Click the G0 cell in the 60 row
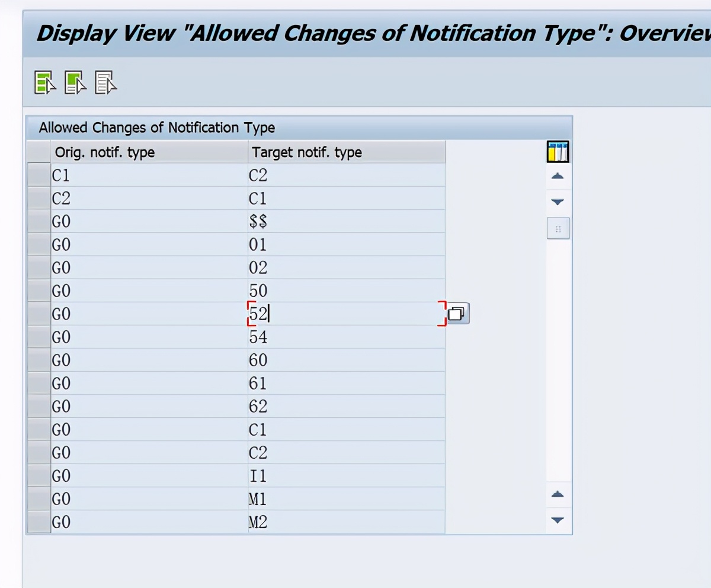 tap(149, 360)
